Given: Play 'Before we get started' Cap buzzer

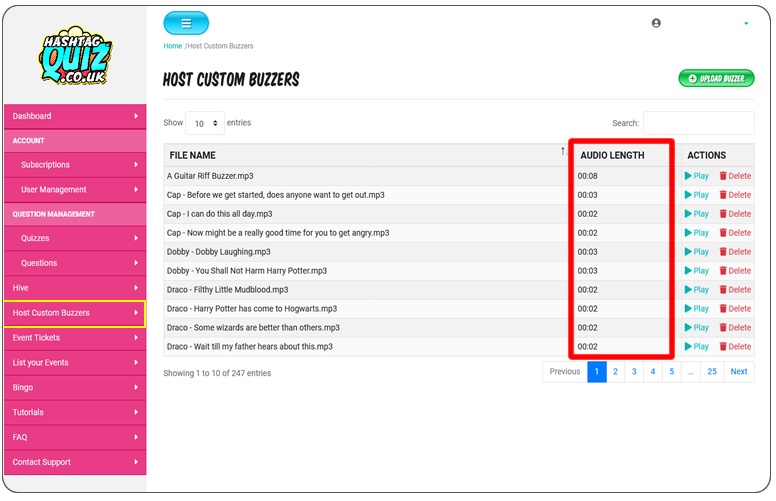Looking at the screenshot, I should tap(696, 195).
